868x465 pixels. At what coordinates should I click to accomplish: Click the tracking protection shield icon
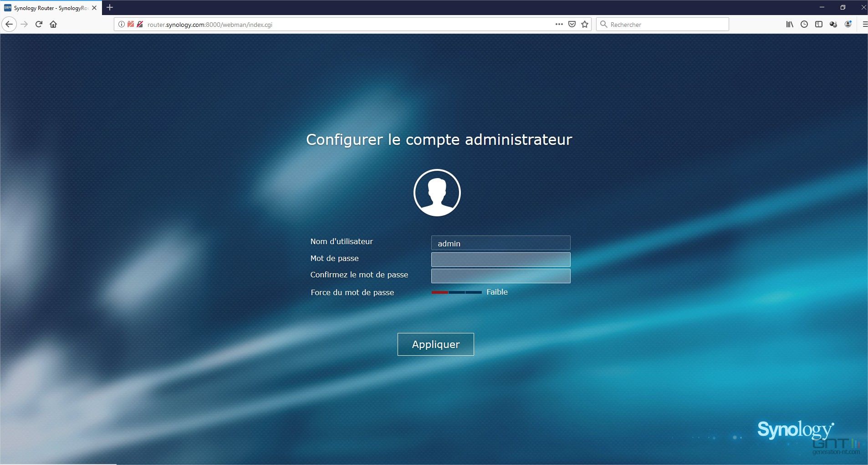(x=131, y=24)
